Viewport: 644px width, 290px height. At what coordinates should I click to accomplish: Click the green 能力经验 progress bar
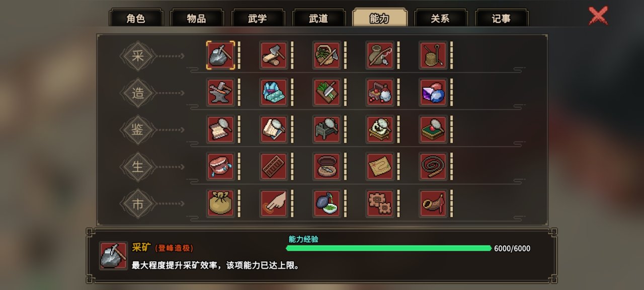coord(388,248)
